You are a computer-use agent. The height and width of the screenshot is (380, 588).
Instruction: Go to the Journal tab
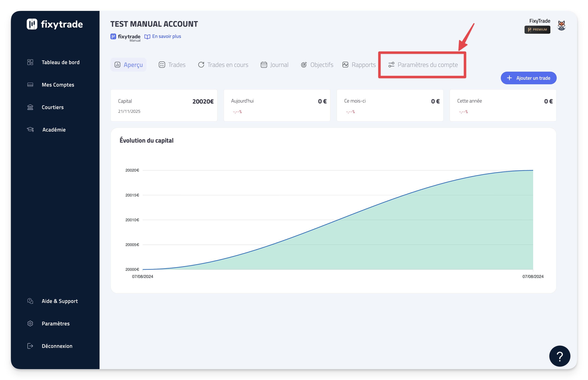click(274, 65)
